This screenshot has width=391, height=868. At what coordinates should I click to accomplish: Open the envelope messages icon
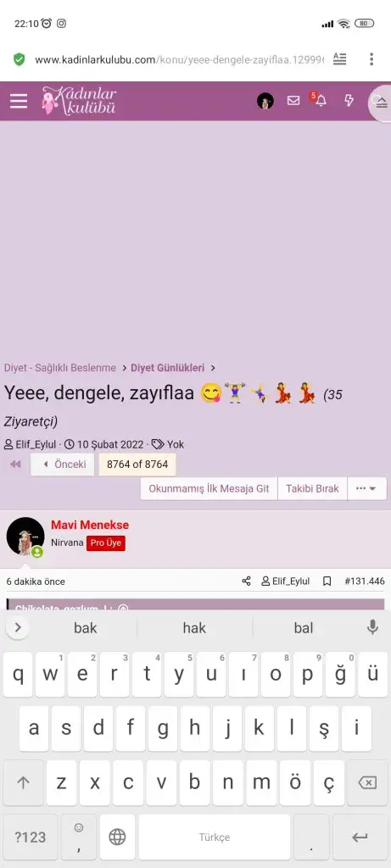click(x=293, y=101)
